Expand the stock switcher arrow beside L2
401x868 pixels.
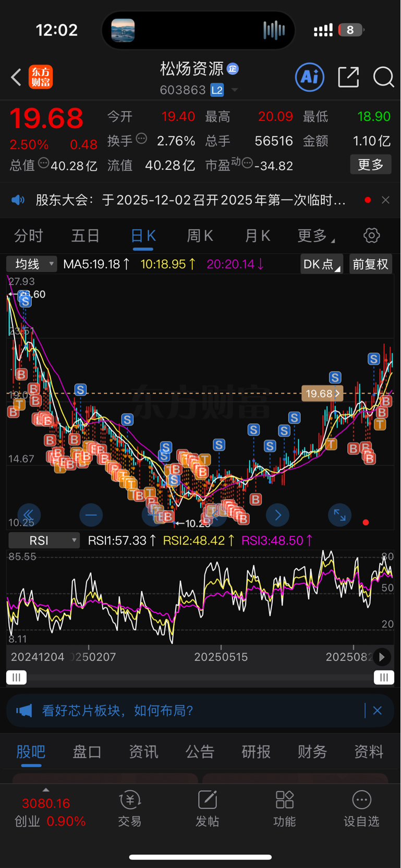[235, 90]
